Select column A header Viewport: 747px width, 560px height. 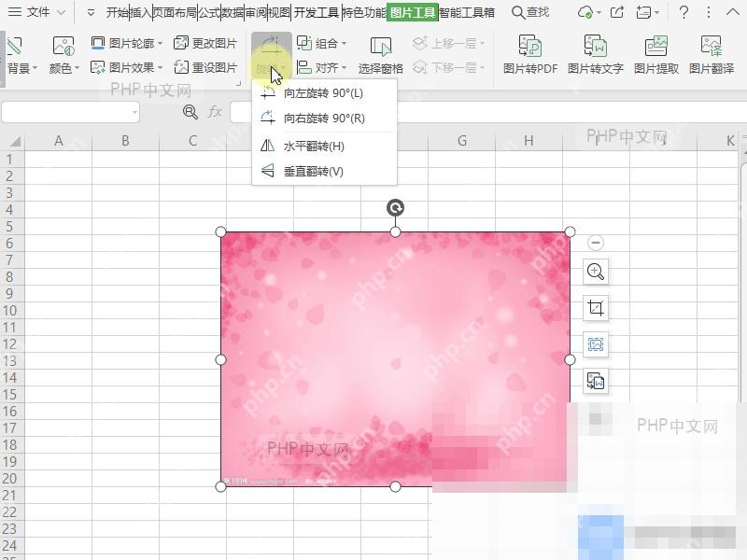coord(58,141)
